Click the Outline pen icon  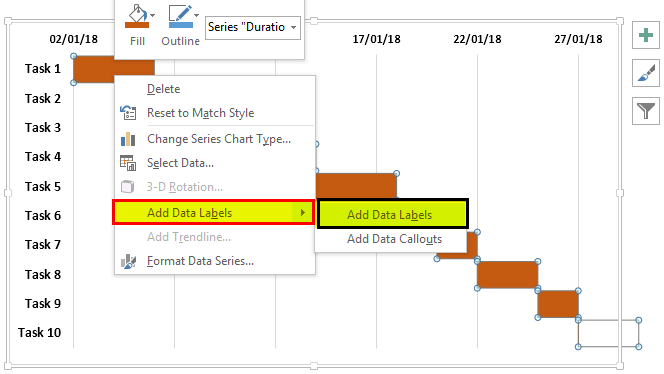pyautogui.click(x=180, y=16)
